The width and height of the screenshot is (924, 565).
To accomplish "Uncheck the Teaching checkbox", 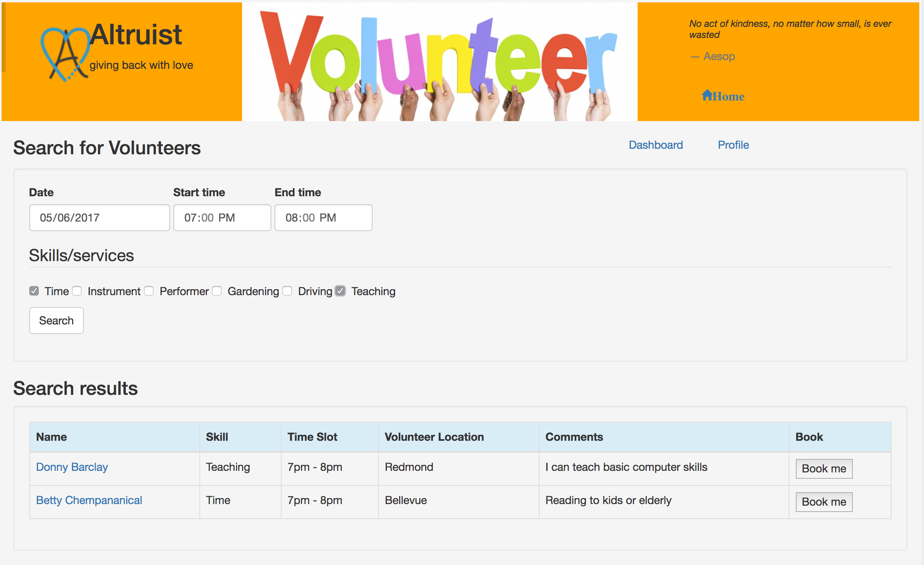I will (x=340, y=291).
